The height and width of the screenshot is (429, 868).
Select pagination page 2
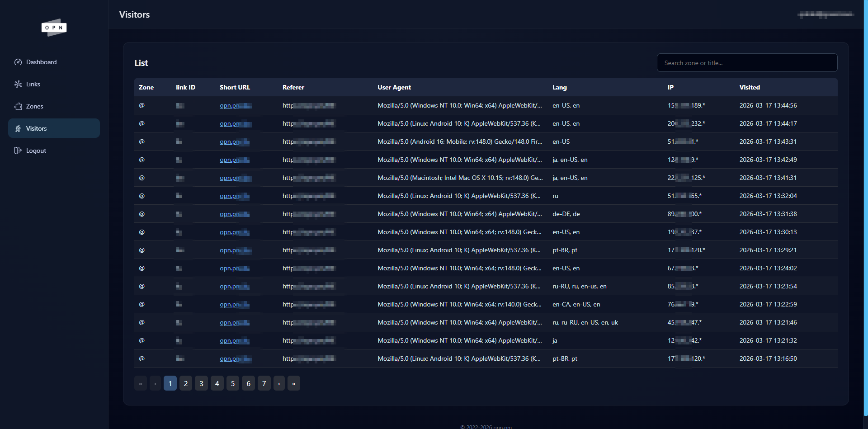point(186,383)
